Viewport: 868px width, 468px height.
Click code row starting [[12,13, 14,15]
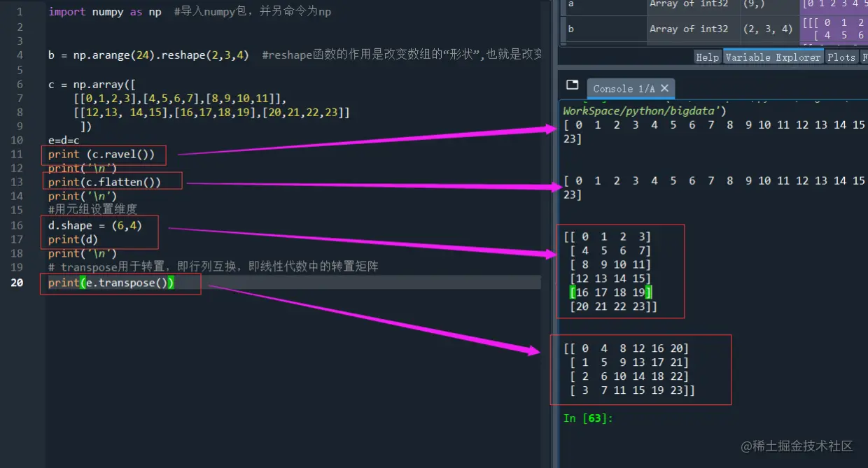pyautogui.click(x=211, y=112)
